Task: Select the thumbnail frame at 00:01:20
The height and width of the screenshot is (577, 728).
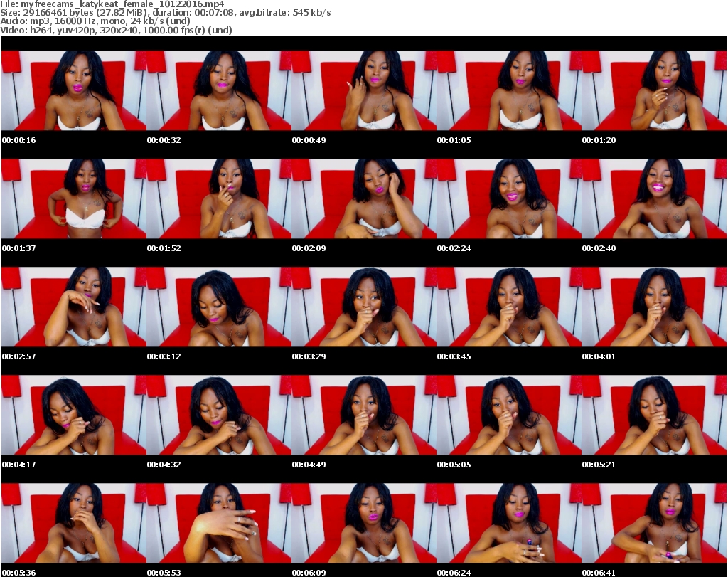Action: click(x=654, y=90)
